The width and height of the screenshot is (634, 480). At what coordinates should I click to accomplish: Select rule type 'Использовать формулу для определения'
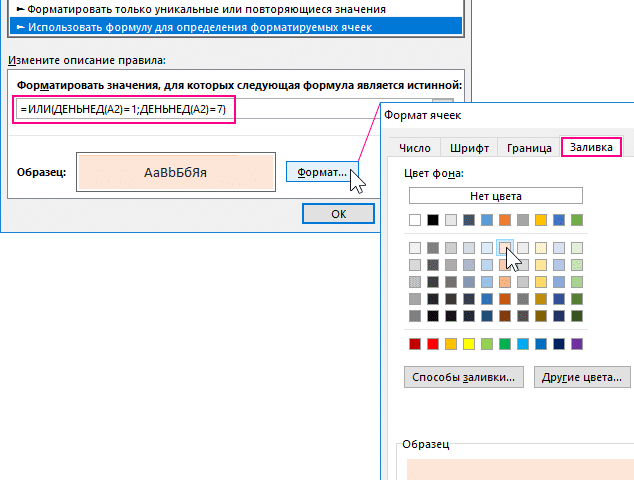click(x=190, y=26)
